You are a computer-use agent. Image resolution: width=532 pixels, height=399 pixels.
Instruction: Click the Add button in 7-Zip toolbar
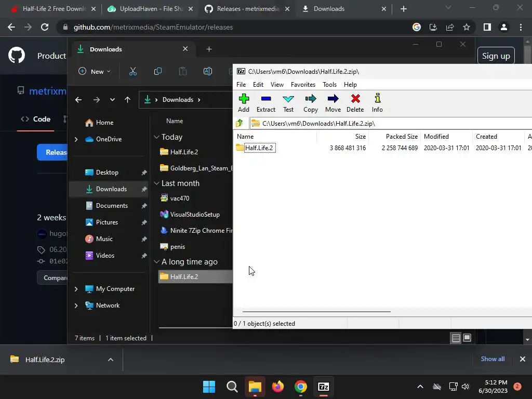[244, 103]
